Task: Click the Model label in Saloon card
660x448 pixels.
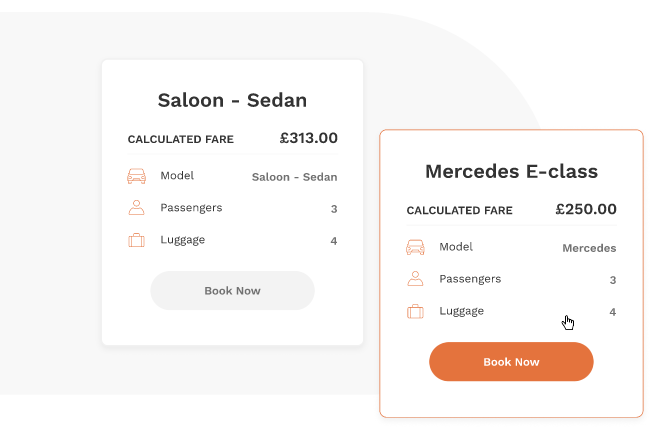Action: click(177, 176)
